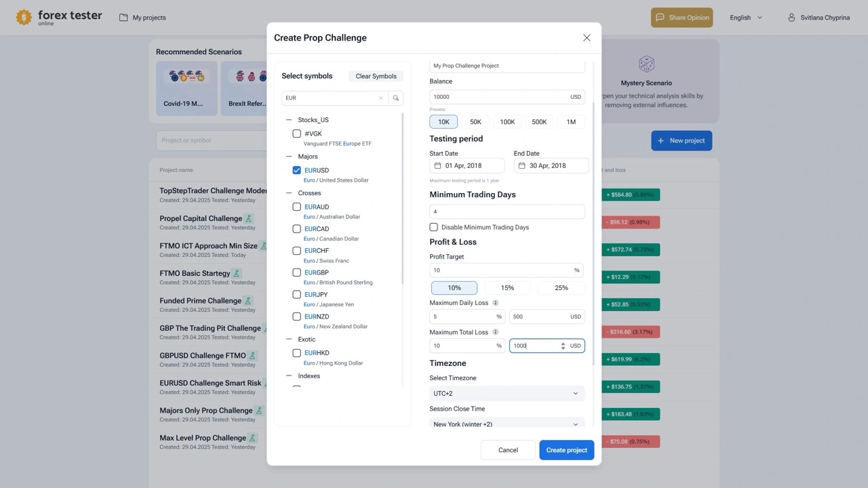868x488 pixels.
Task: Close the Create Prop Challenge dialog
Action: coord(587,38)
